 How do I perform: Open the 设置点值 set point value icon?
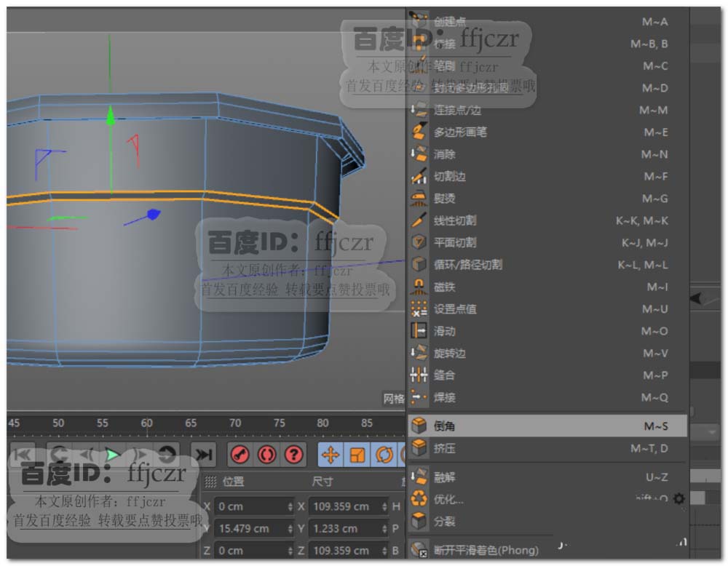click(x=419, y=308)
